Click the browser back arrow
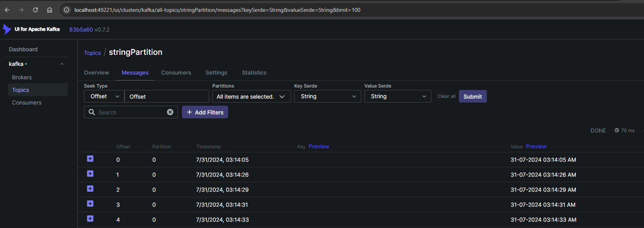Viewport: 644px width, 228px height. (7, 10)
